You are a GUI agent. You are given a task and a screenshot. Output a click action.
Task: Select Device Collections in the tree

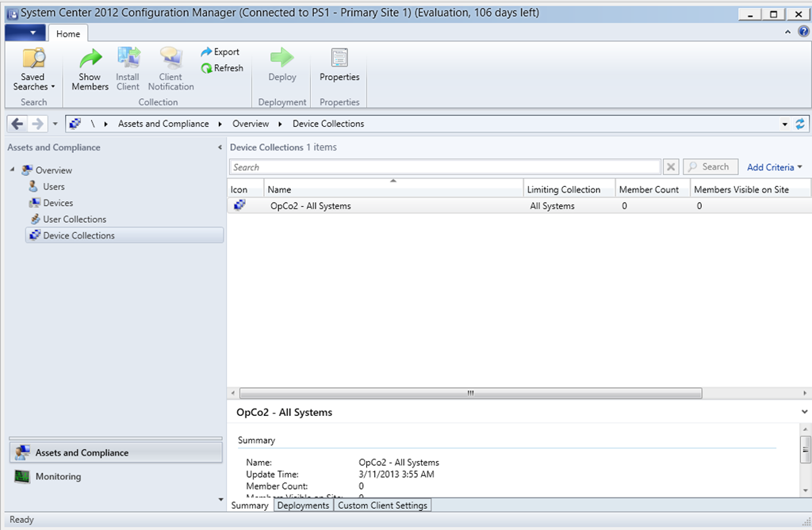pos(124,235)
